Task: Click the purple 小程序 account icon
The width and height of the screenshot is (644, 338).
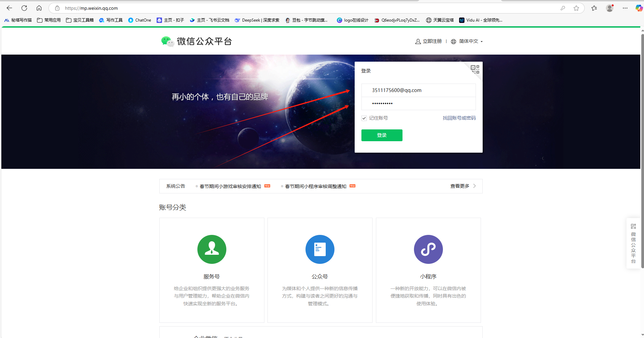Action: [428, 249]
